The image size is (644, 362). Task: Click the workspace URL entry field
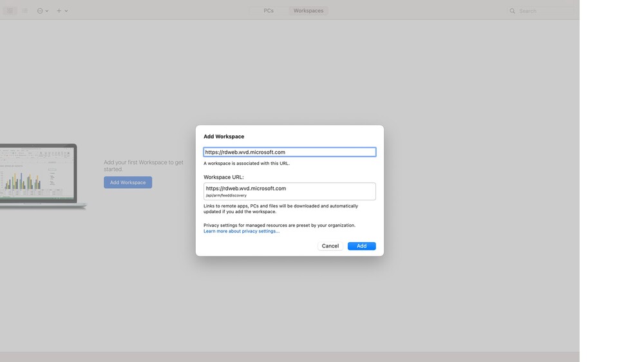pos(289,152)
